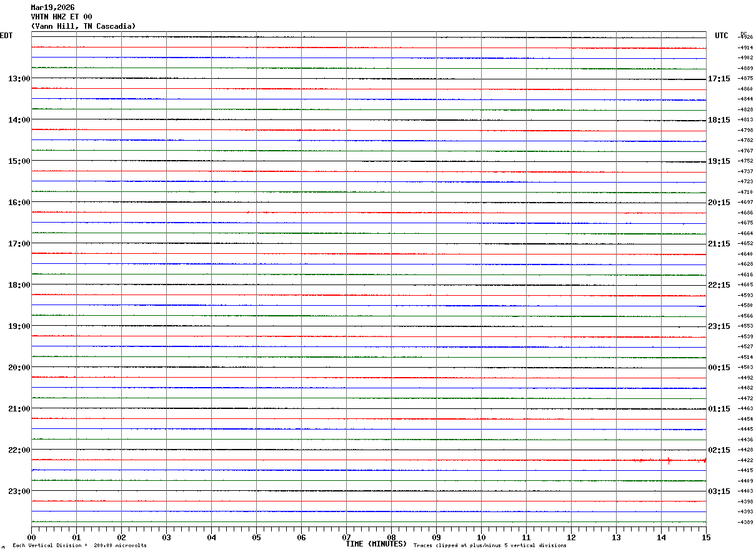Select the 18:00 EDT time label
Screen dimensions: 756x554
19,285
